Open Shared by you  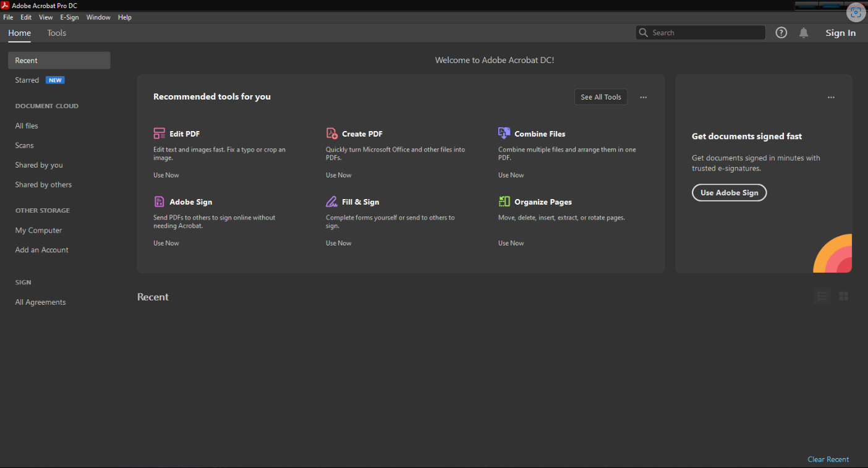coord(39,165)
